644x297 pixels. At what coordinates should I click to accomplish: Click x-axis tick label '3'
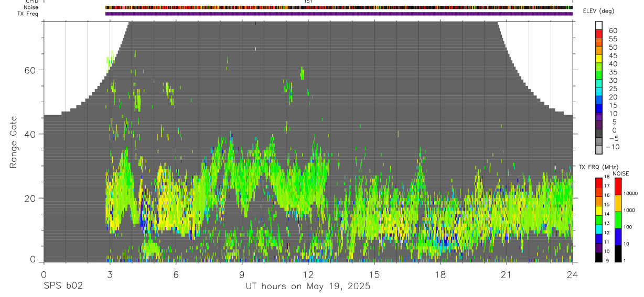(x=110, y=274)
